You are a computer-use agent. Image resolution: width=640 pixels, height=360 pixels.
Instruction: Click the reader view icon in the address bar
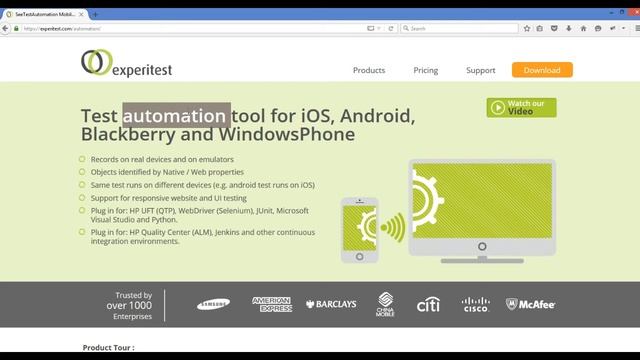371,29
